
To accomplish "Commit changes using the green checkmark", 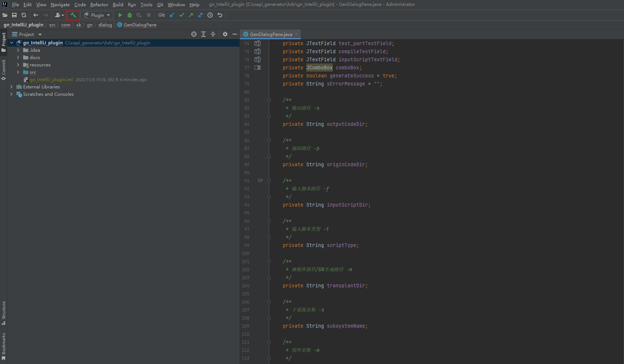I will click(181, 15).
